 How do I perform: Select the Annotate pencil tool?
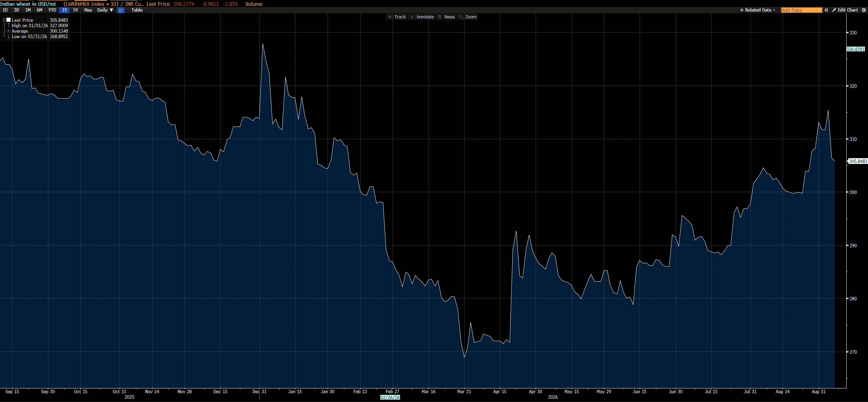(x=422, y=17)
